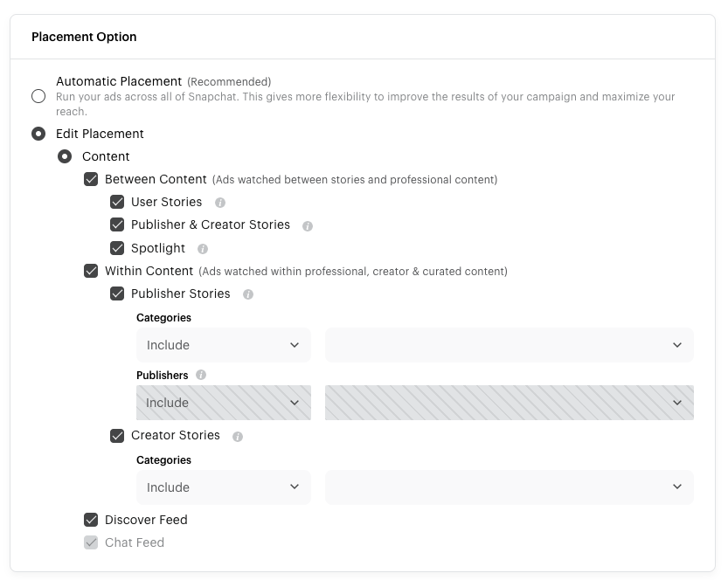Disable the User Stories checkbox

[117, 203]
